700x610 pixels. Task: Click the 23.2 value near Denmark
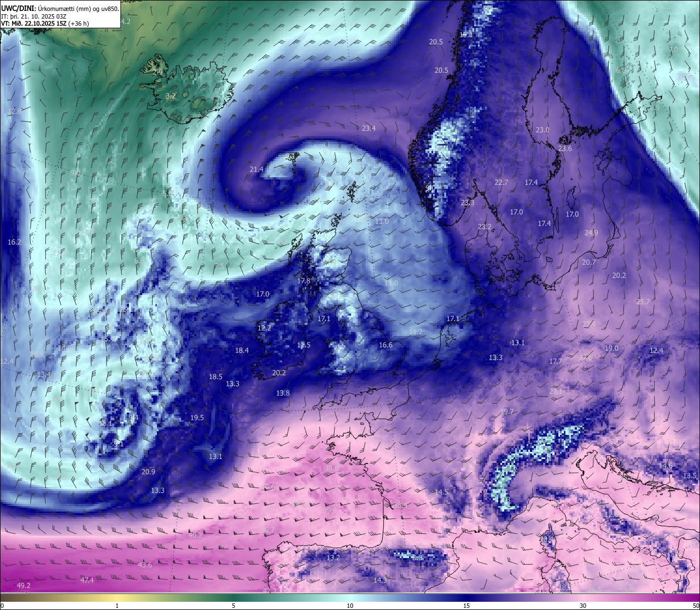coord(485,227)
